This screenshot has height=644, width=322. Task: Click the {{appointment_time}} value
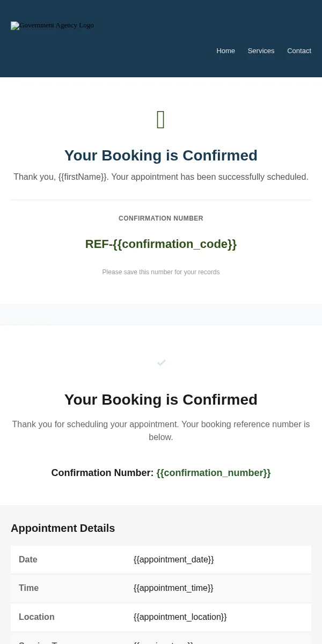173,588
